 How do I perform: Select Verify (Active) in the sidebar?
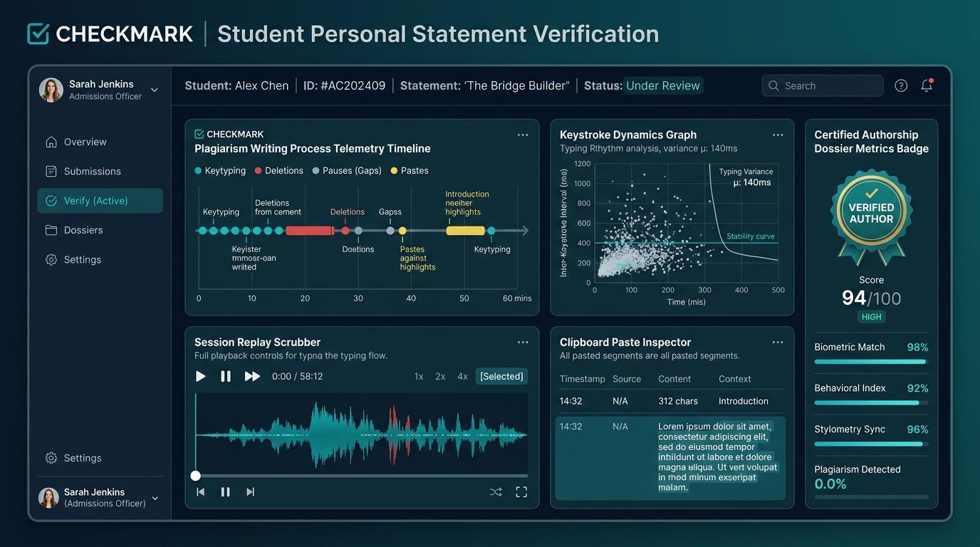(100, 201)
